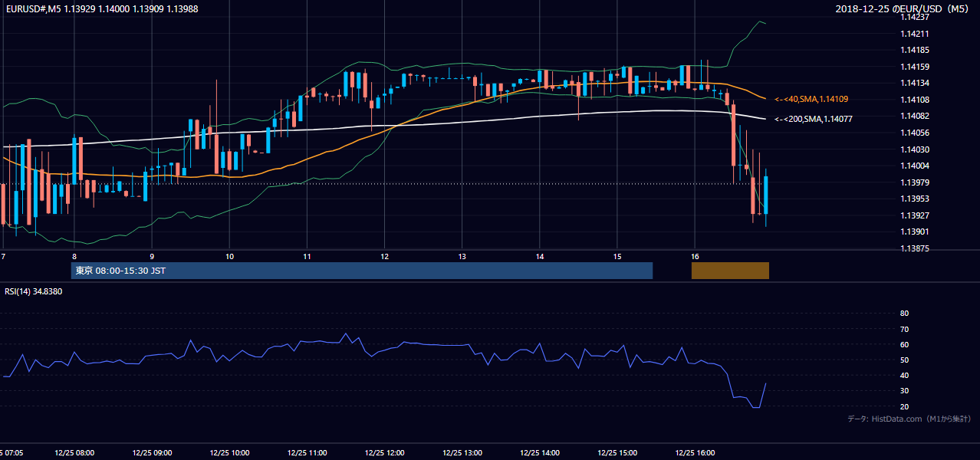Click the Tokyo session bar '東京 08:00-15:30 JST'
This screenshot has height=460, width=980.
(x=361, y=271)
